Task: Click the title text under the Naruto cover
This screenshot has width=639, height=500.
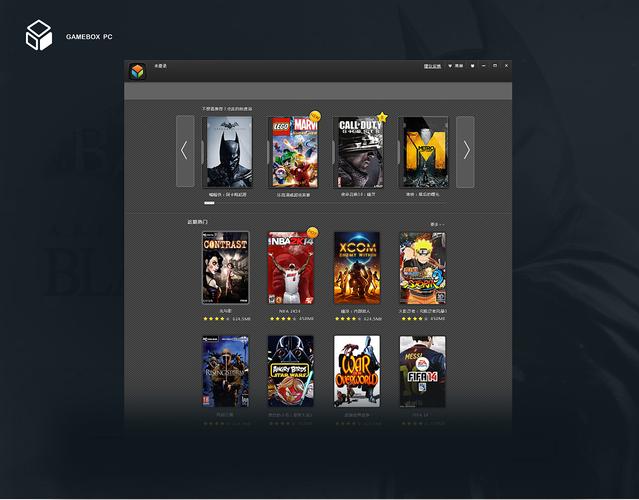Action: (423, 311)
